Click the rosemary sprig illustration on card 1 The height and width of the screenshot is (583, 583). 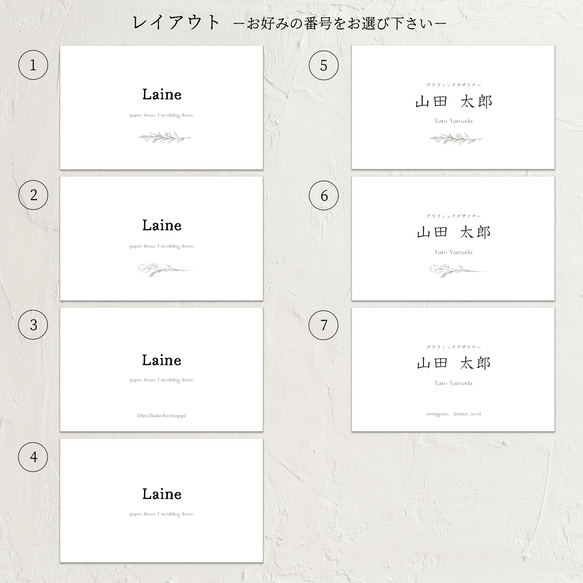click(x=164, y=138)
